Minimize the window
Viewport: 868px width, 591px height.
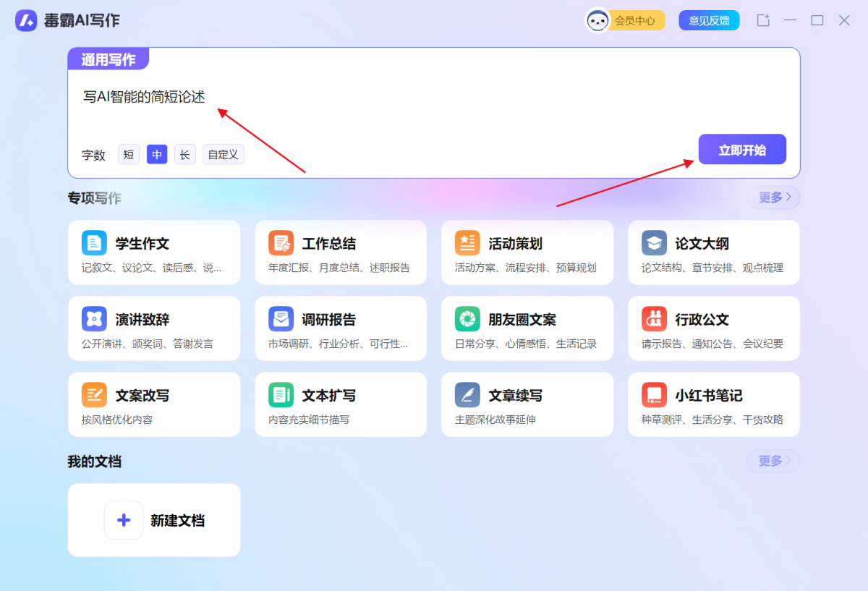coord(790,20)
